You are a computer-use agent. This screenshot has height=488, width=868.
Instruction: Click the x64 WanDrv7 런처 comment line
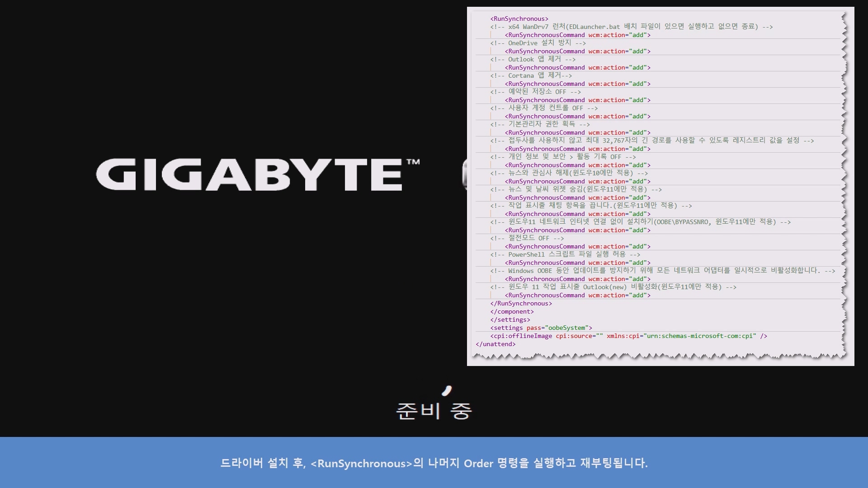point(631,27)
